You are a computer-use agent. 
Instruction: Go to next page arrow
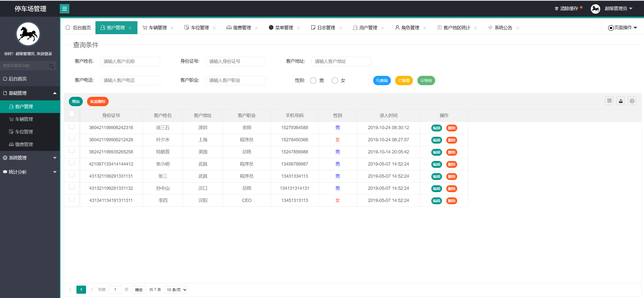pyautogui.click(x=92, y=290)
